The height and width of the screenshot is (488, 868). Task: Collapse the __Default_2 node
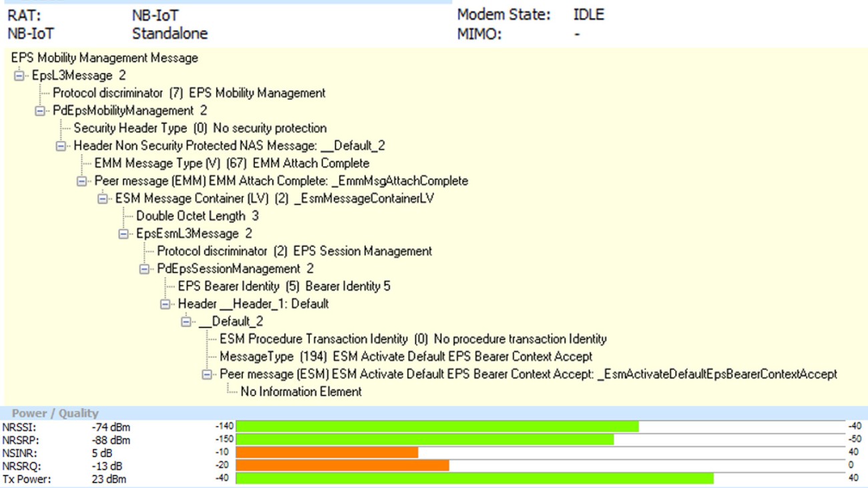pyautogui.click(x=186, y=322)
